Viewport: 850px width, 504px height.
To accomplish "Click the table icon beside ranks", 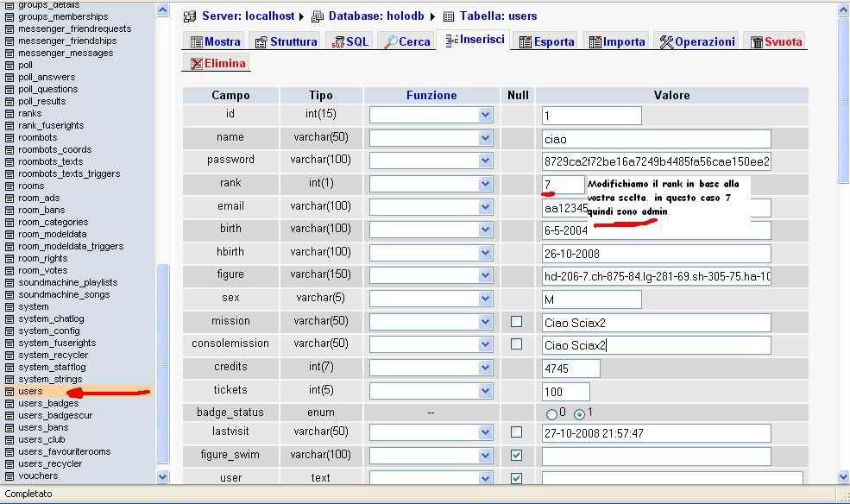I will (9, 113).
